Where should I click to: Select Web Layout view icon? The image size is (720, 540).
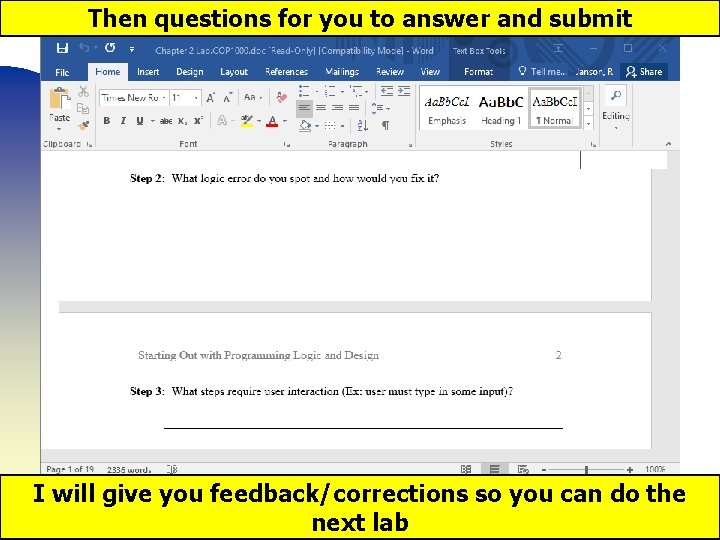[523, 469]
